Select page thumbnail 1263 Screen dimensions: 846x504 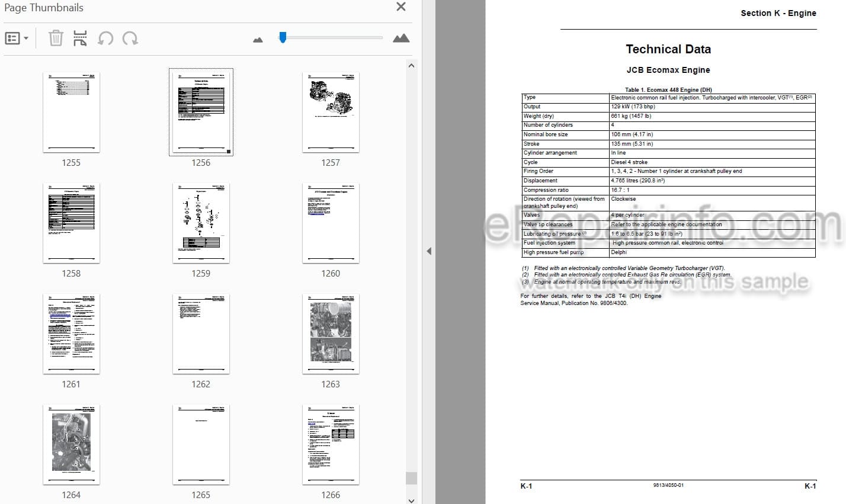[331, 334]
